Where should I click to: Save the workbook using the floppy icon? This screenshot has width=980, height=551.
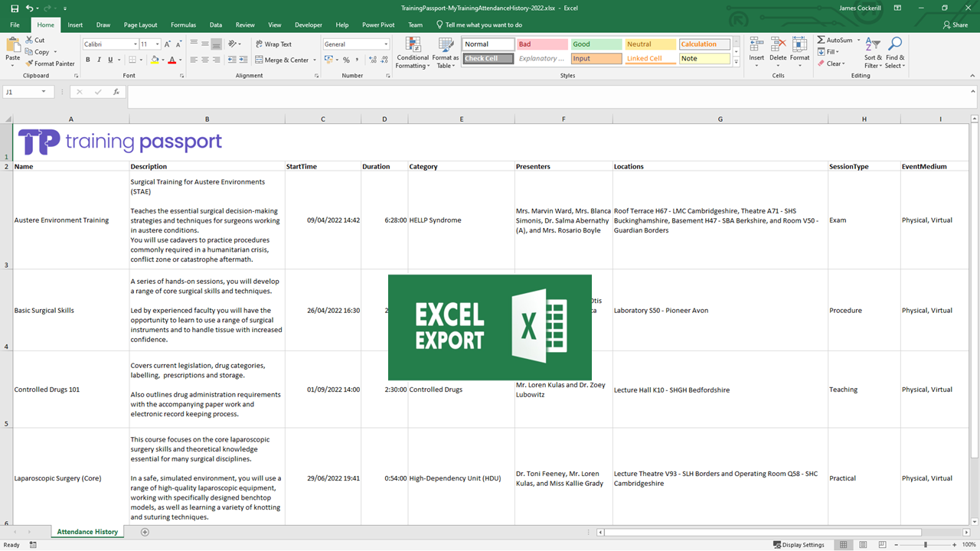tap(13, 8)
